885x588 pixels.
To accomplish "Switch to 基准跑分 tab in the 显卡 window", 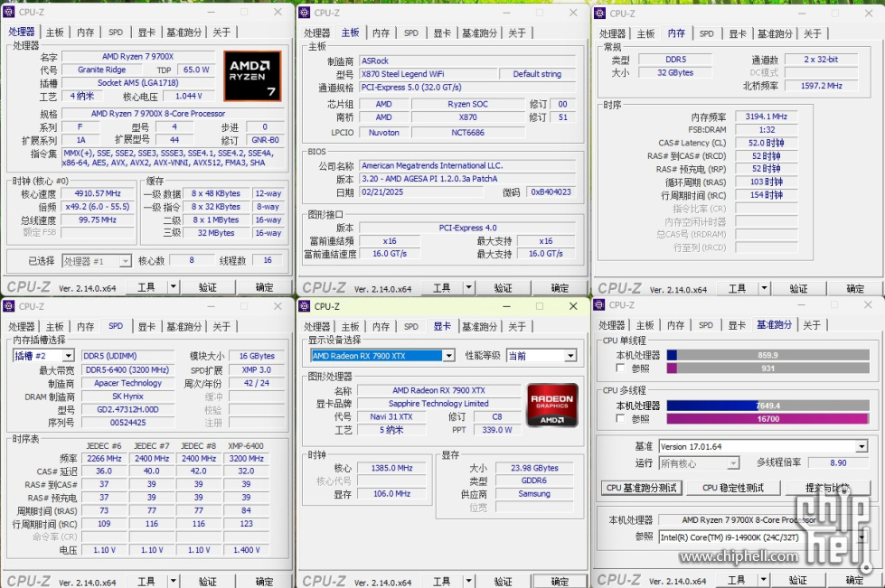I will [480, 327].
